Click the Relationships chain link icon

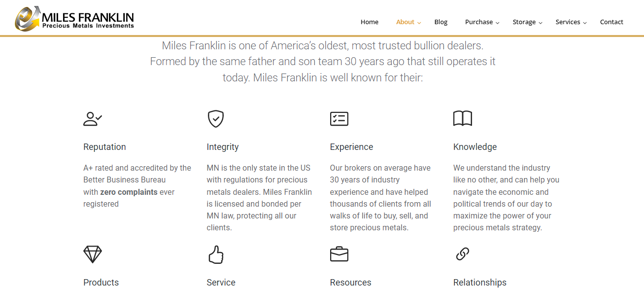(x=463, y=254)
